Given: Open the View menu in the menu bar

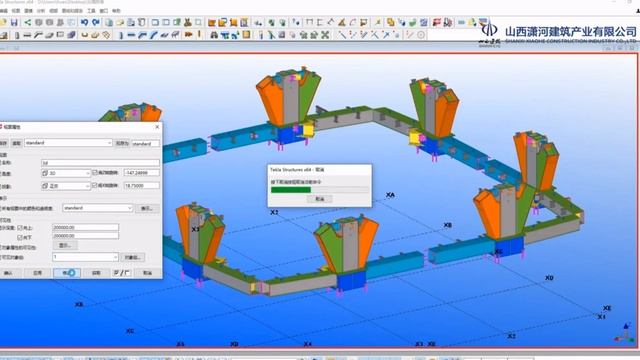Looking at the screenshot, I should tap(16, 11).
